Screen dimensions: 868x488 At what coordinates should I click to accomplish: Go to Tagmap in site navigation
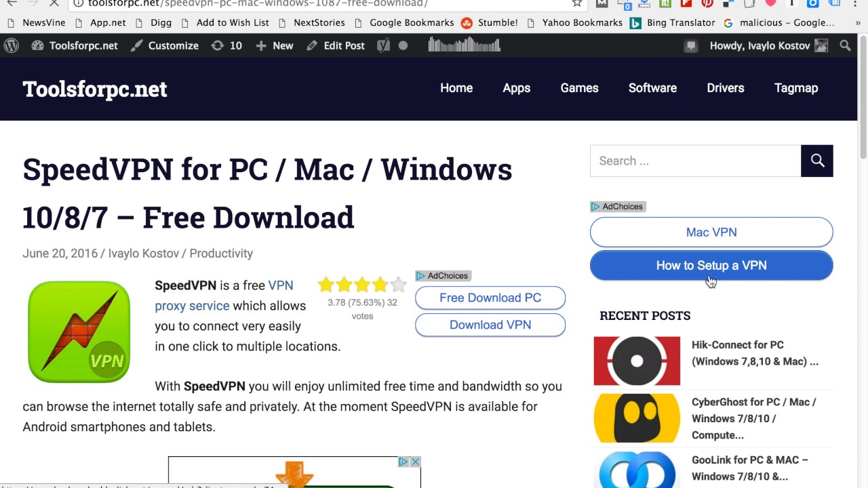pyautogui.click(x=796, y=88)
